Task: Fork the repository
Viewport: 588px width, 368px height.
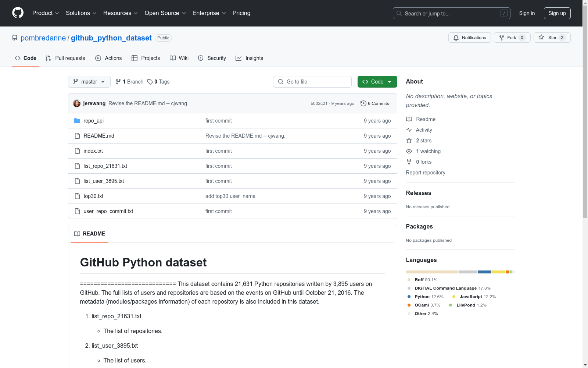Action: point(512,38)
